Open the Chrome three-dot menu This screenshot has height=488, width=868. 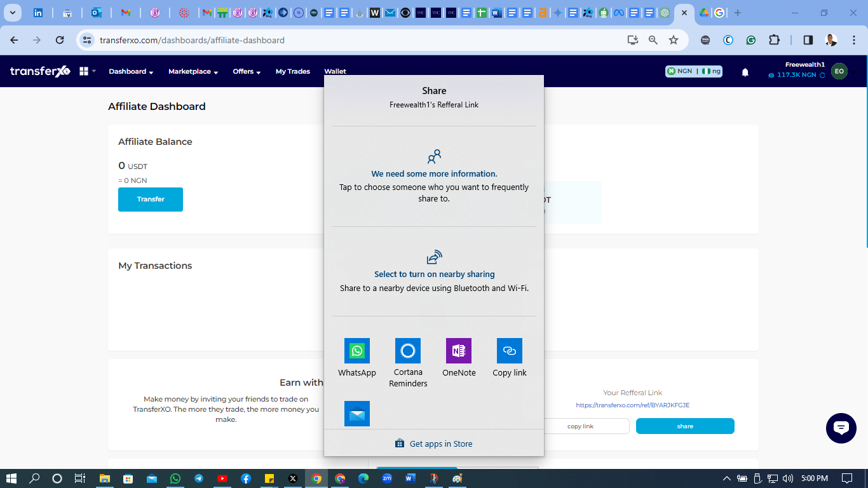click(853, 40)
